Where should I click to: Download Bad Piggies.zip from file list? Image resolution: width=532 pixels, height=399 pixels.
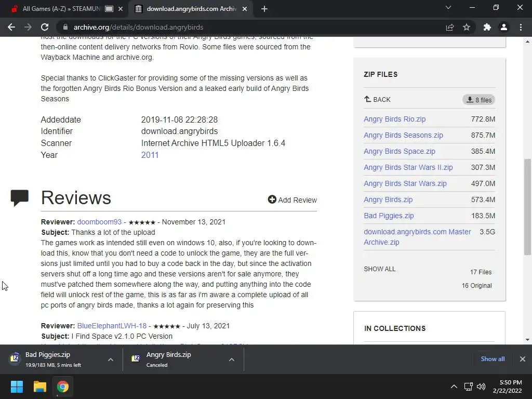(x=389, y=216)
